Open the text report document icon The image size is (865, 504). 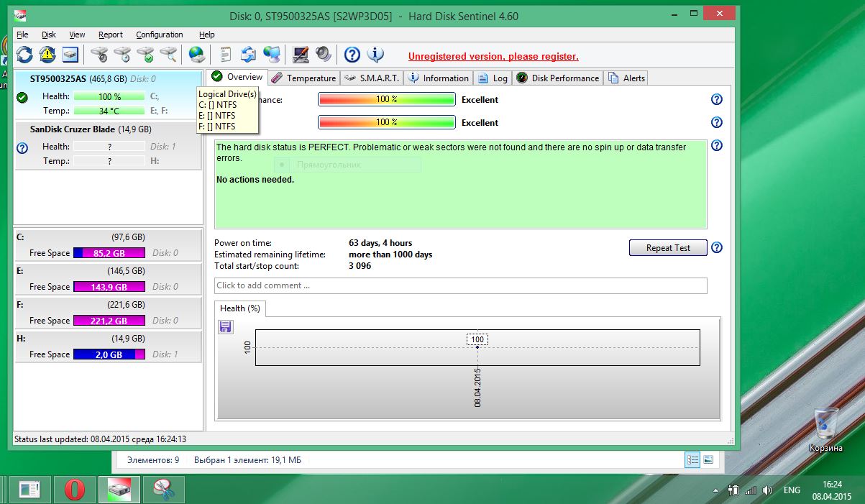226,55
